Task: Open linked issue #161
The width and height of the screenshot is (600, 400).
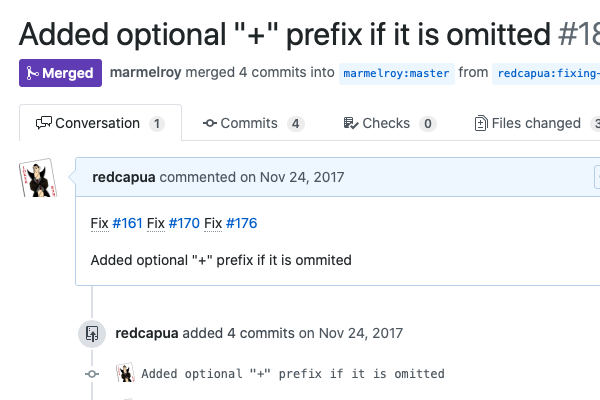Action: 127,223
